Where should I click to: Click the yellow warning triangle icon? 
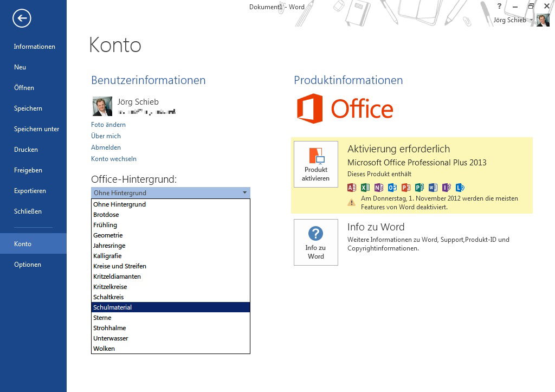351,203
